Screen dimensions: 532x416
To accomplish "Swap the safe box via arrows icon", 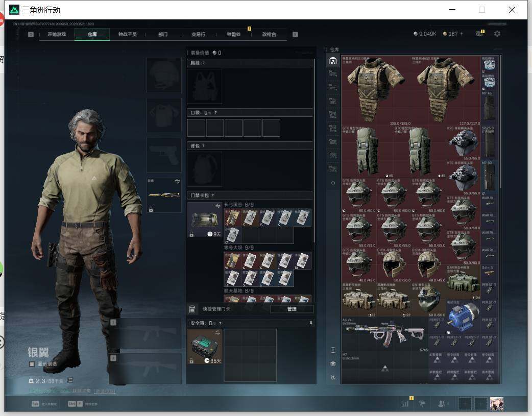I will tap(218, 332).
